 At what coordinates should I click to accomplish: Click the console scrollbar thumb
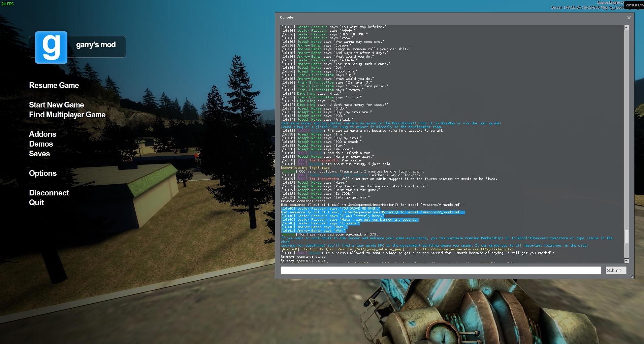tap(626, 237)
